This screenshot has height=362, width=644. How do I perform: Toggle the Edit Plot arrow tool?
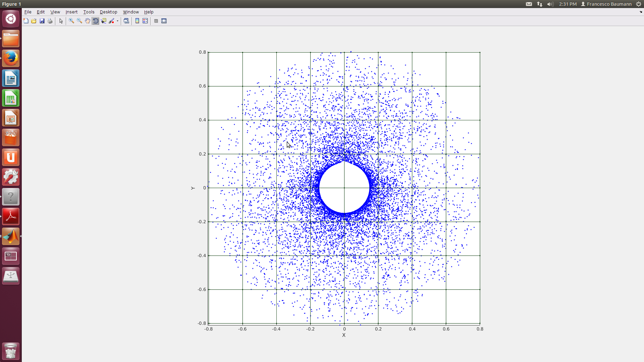click(x=61, y=21)
